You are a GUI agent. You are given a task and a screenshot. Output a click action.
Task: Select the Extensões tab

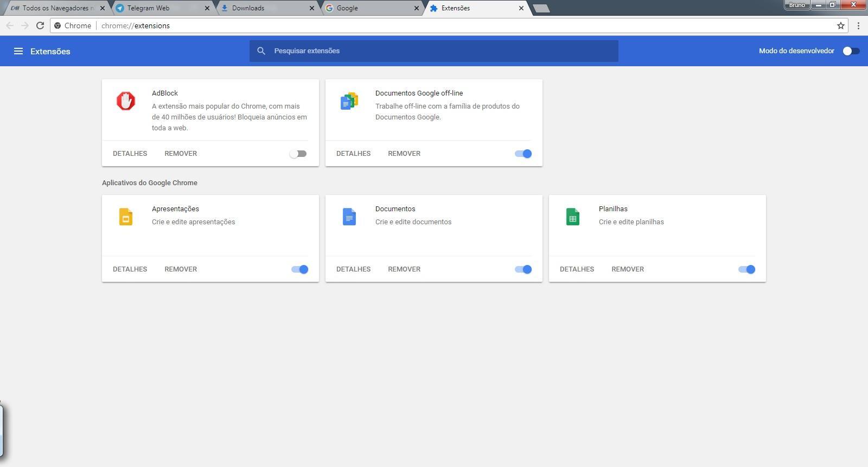coord(476,8)
